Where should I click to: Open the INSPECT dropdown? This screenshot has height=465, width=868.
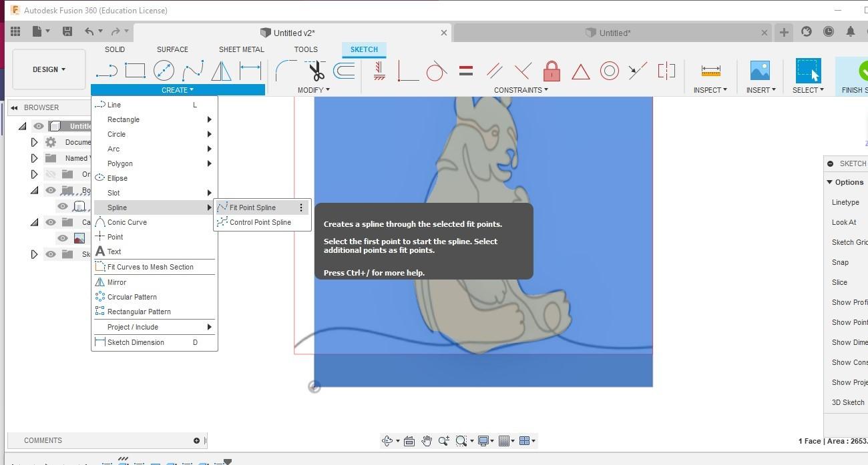[x=710, y=90]
